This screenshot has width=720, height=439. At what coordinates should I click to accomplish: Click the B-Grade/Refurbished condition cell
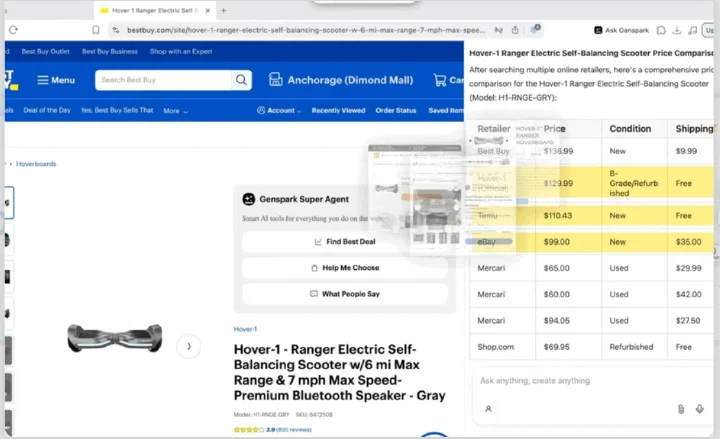pos(634,183)
